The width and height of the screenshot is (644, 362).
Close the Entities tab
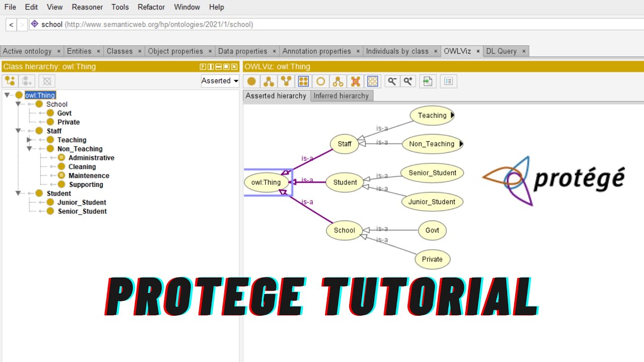pos(99,51)
